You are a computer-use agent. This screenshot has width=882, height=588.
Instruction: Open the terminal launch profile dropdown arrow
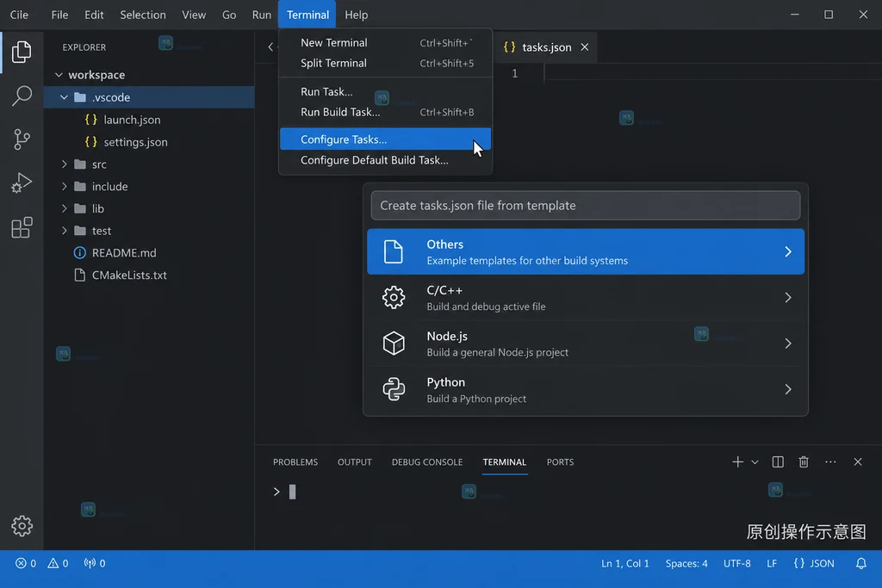755,462
